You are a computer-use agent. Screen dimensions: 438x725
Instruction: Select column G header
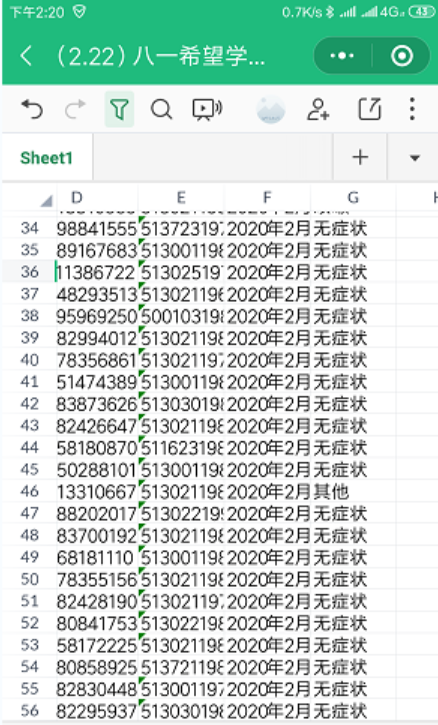pos(353,198)
